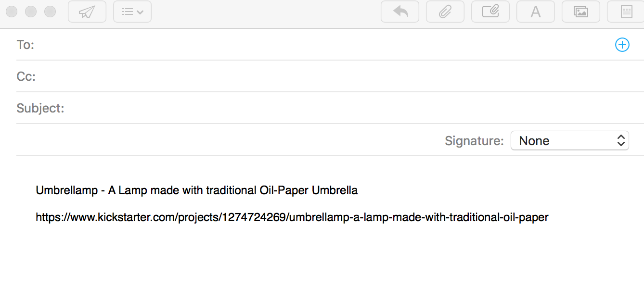Attach a file using the paperclip icon
This screenshot has width=644, height=299.
[x=445, y=12]
